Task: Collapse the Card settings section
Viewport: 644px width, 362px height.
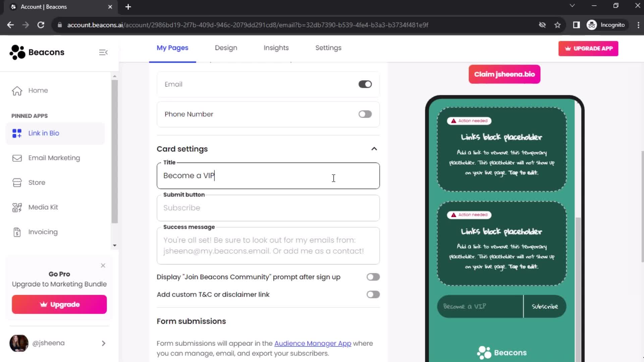Action: pyautogui.click(x=374, y=148)
